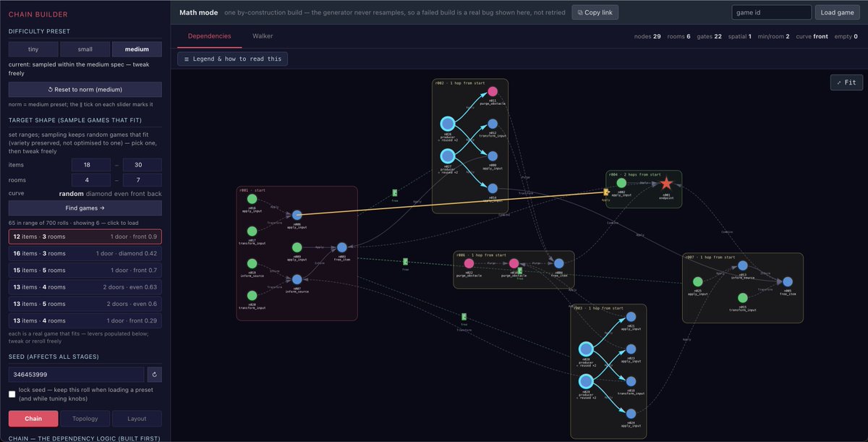Select the pink n011 purge_obstacle node
868x442 pixels.
(x=493, y=91)
